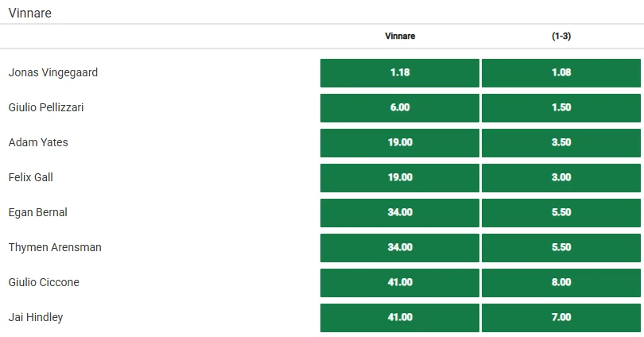Viewport: 644px width, 337px height.
Task: Click Felix Gall top-3 odds 3.00
Action: [561, 177]
